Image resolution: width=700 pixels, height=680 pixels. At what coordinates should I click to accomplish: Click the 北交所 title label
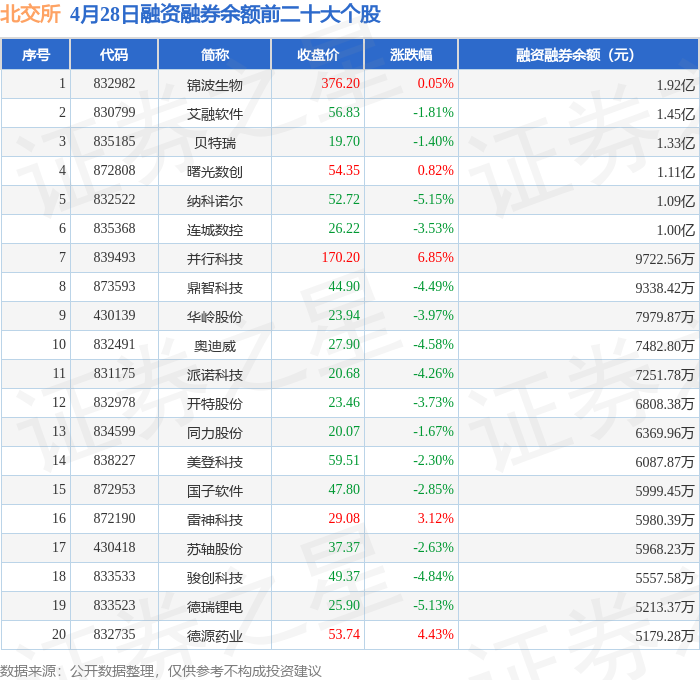click(30, 14)
